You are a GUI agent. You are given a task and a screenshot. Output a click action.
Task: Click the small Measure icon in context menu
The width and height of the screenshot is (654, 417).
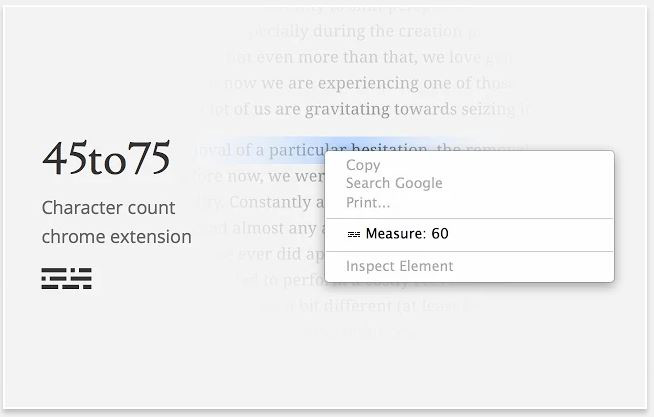[353, 234]
